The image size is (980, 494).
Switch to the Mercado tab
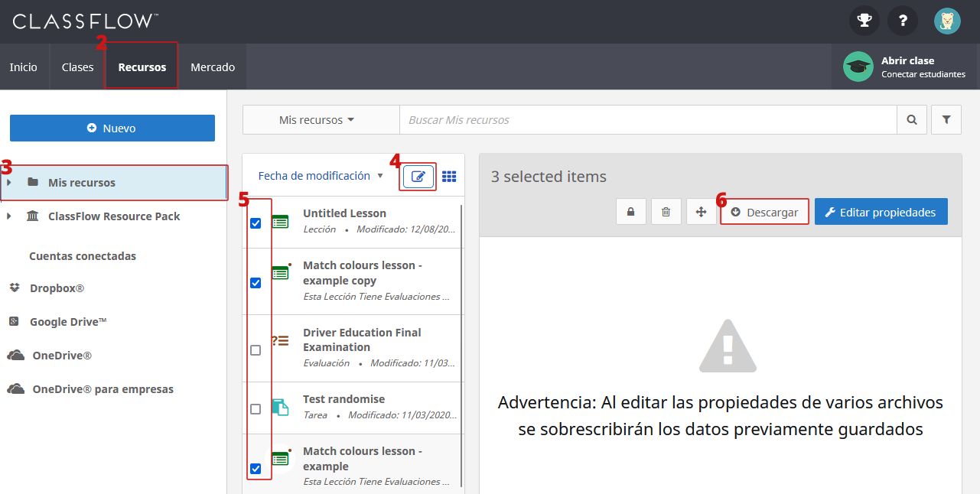coord(213,67)
